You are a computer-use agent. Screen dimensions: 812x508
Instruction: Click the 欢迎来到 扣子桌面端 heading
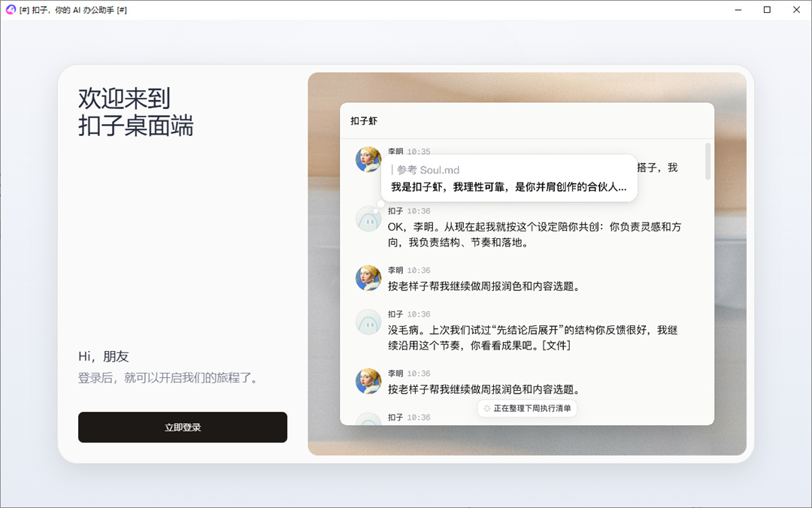pos(135,112)
